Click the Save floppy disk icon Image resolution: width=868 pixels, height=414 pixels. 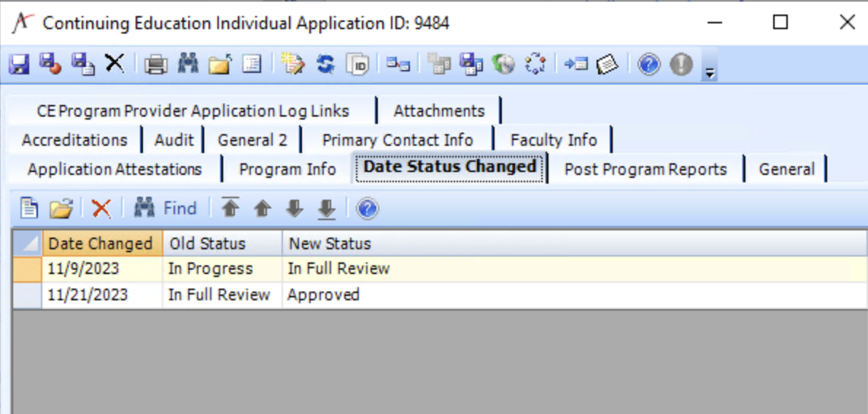[18, 64]
